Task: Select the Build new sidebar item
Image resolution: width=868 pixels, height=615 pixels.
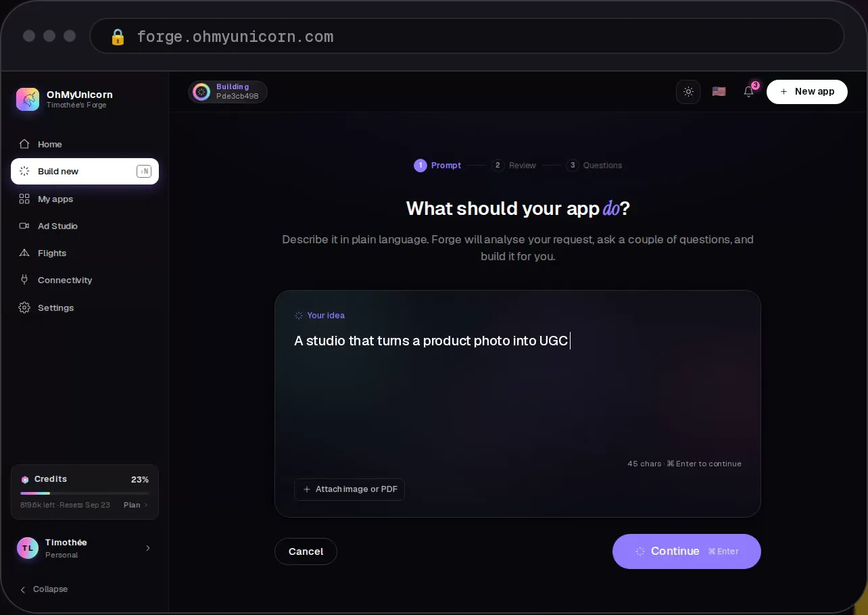Action: [x=85, y=171]
